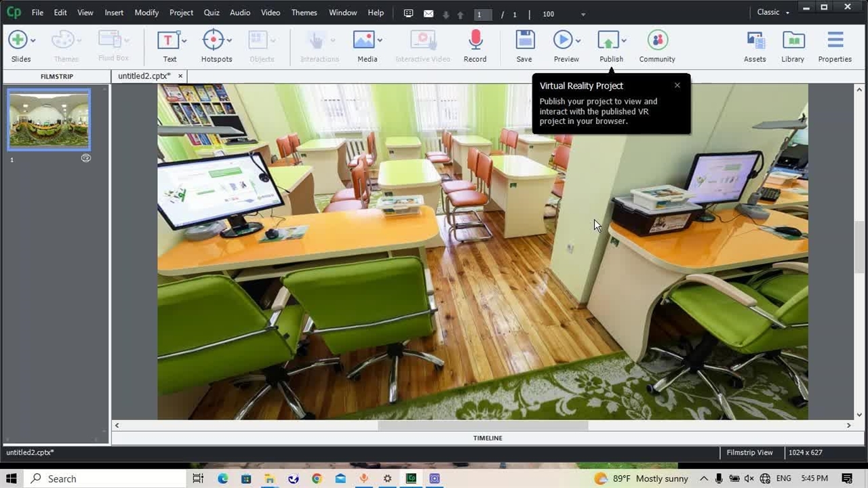Toggle the Properties panel

835,40
